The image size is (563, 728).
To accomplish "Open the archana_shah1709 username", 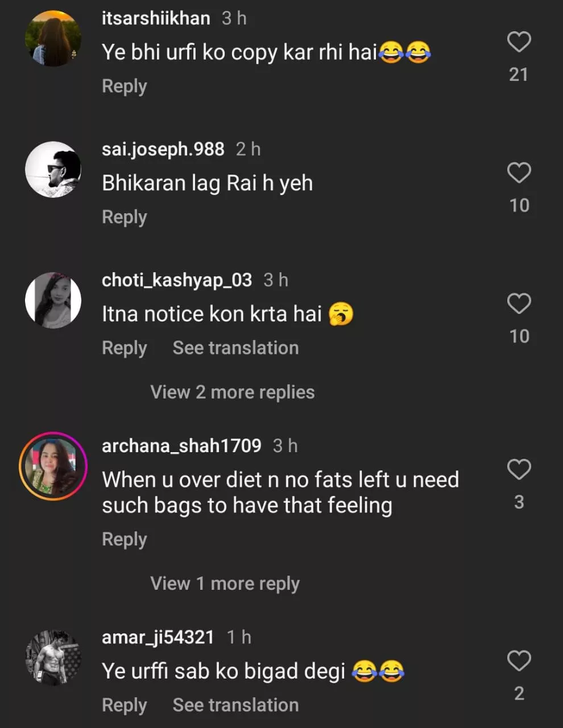I will coord(181,446).
